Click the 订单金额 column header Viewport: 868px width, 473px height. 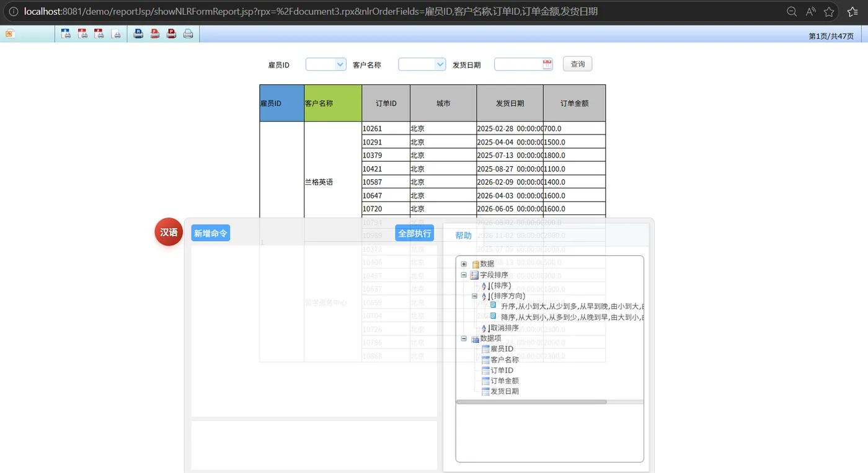click(574, 103)
